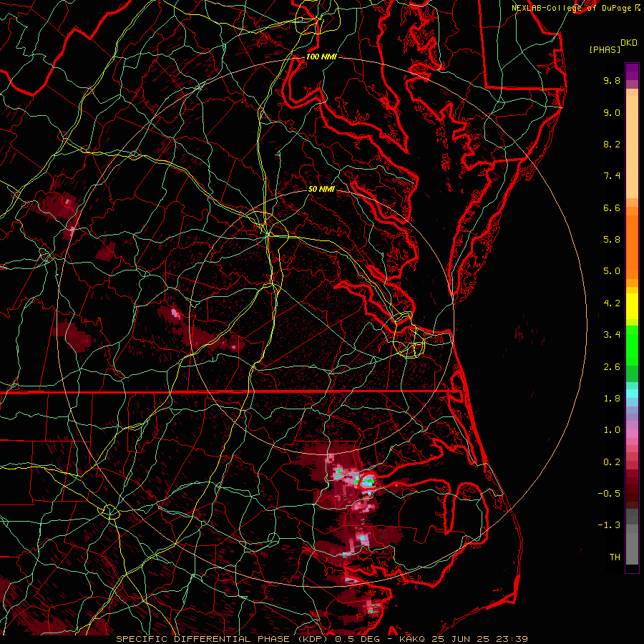Click the 100 NMI range ring label
The image size is (644, 644).
coord(321,57)
